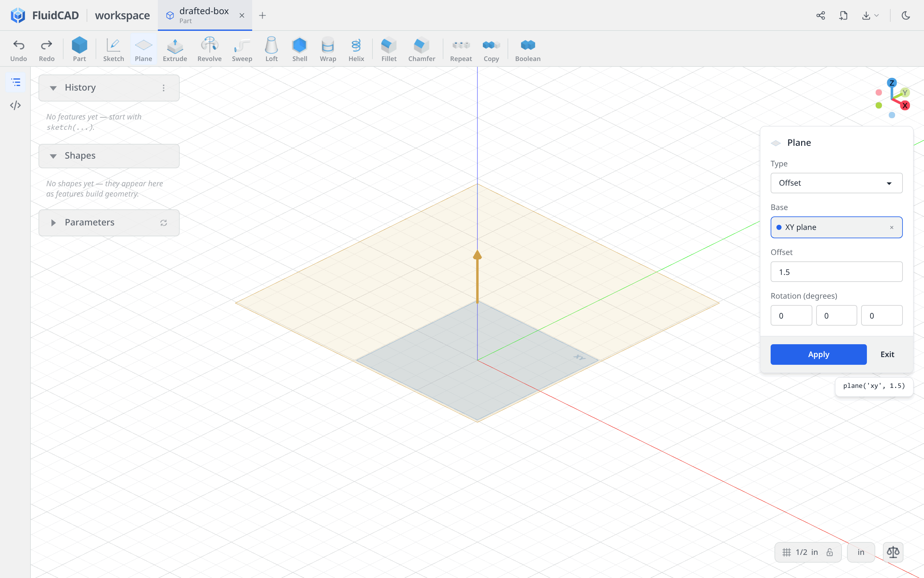Open the History options kebab menu
Viewport: 924px width, 578px height.
pos(164,88)
